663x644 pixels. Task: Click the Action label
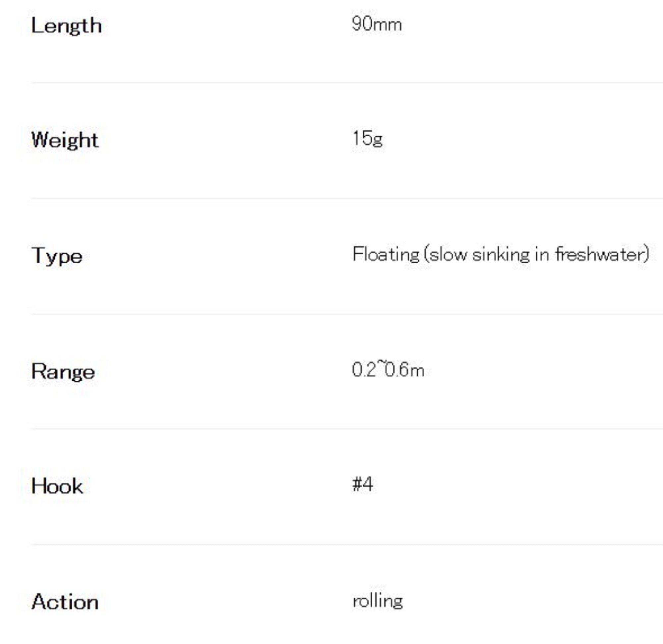click(65, 602)
